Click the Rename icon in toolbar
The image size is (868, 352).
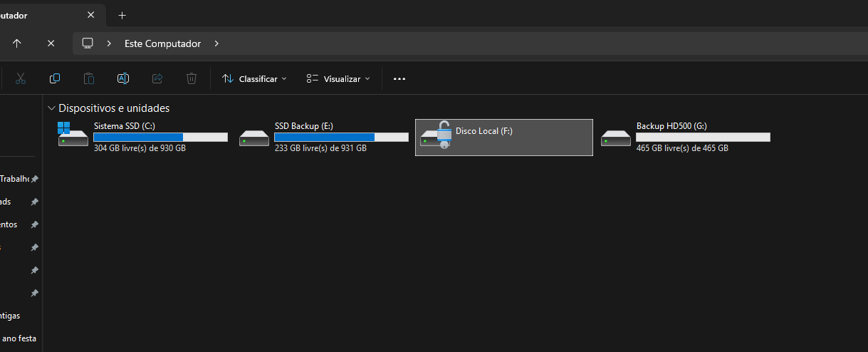click(123, 78)
